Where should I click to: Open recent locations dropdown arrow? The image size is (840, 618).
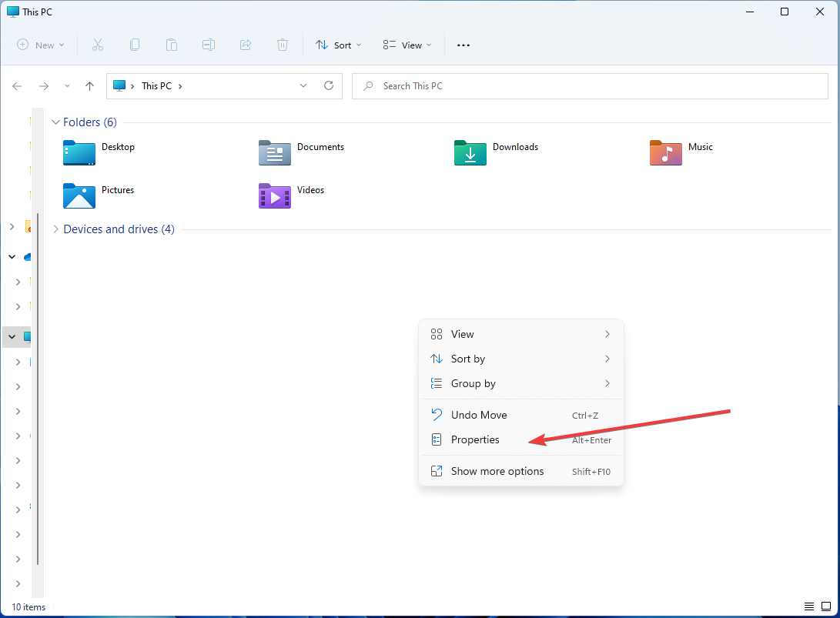coord(67,86)
